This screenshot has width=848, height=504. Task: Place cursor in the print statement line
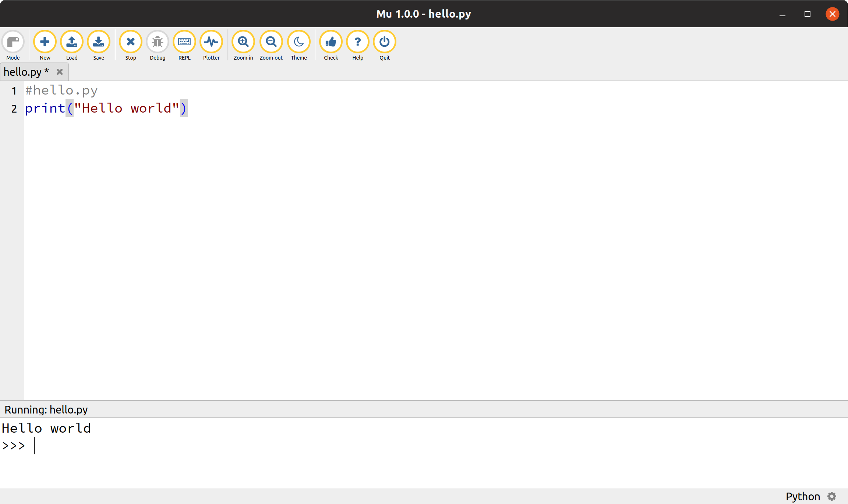pos(106,108)
